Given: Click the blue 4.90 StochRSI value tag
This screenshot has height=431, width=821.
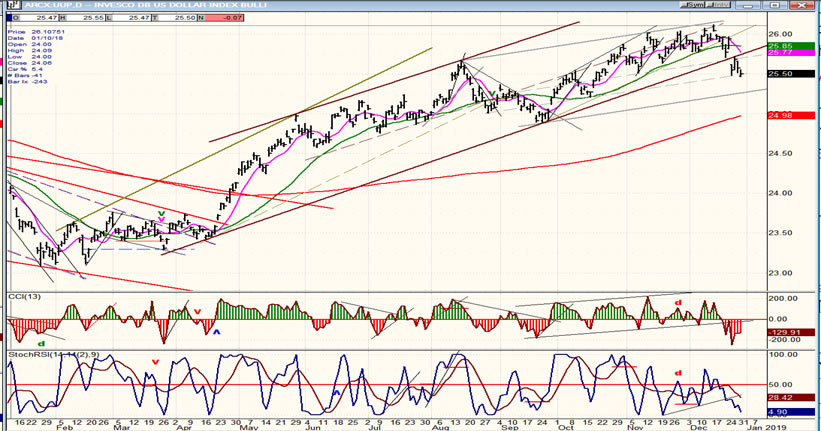Looking at the screenshot, I should click(791, 412).
